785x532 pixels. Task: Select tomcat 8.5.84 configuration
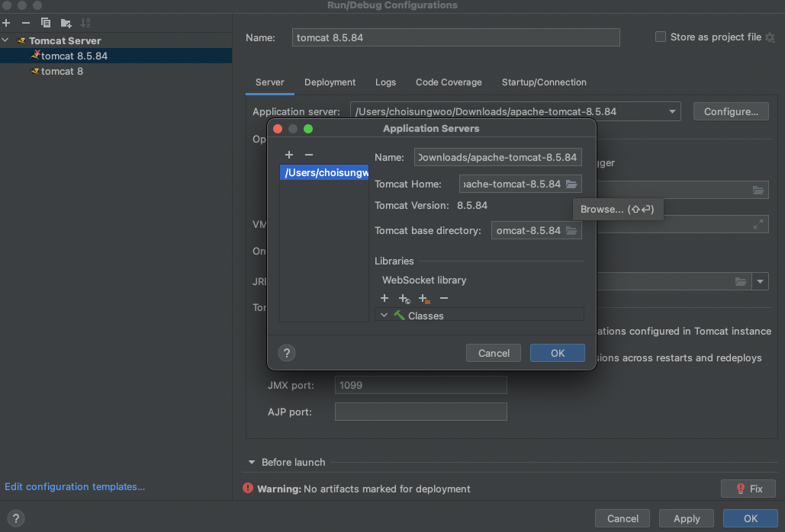point(116,56)
